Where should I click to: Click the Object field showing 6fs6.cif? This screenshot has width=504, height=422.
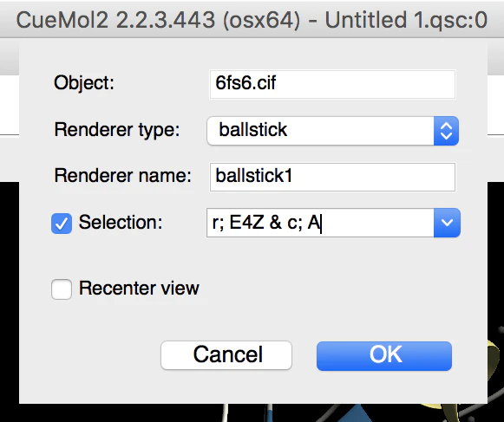pos(332,84)
